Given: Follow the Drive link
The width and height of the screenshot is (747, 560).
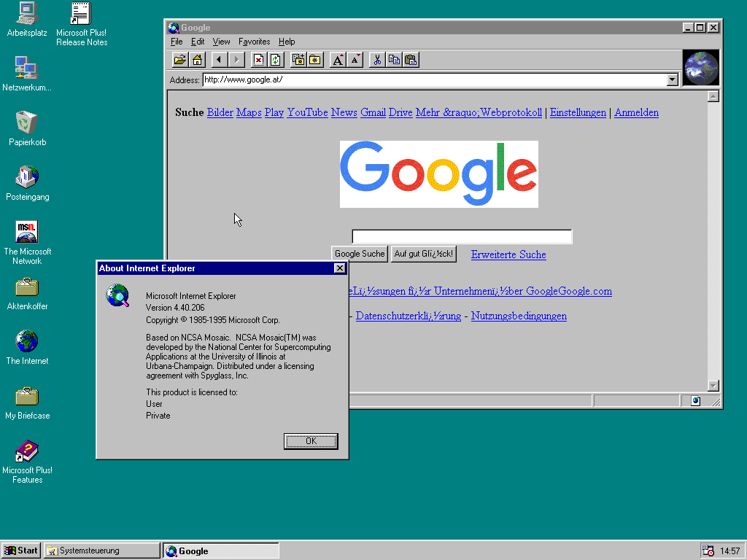Looking at the screenshot, I should pyautogui.click(x=400, y=113).
